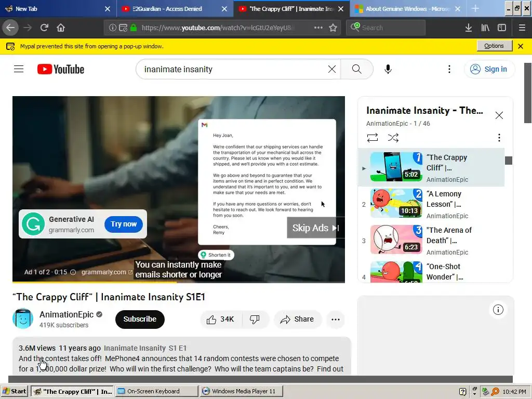Open On-Screen Keyboard from taskbar
Viewport: 532px width, 399px height.
[156, 391]
